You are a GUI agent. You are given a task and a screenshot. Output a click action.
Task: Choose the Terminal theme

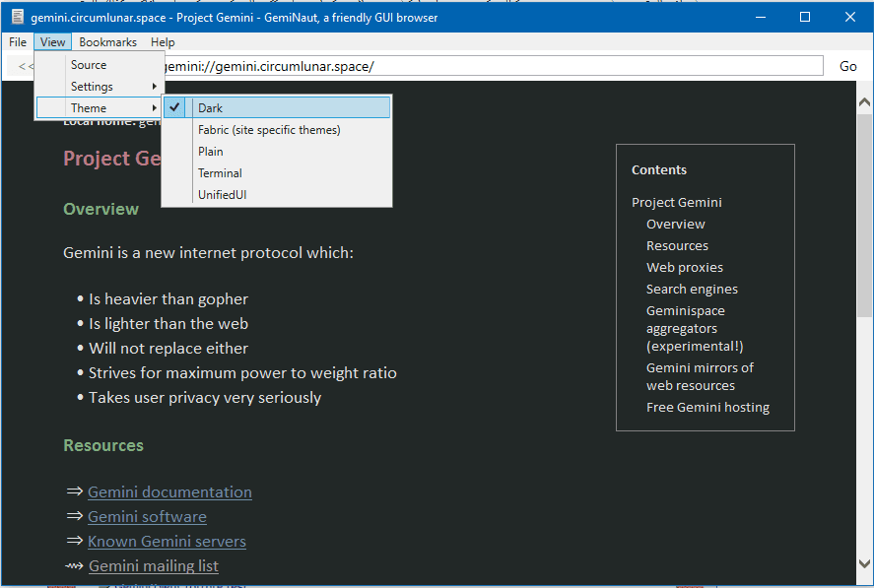[x=220, y=173]
